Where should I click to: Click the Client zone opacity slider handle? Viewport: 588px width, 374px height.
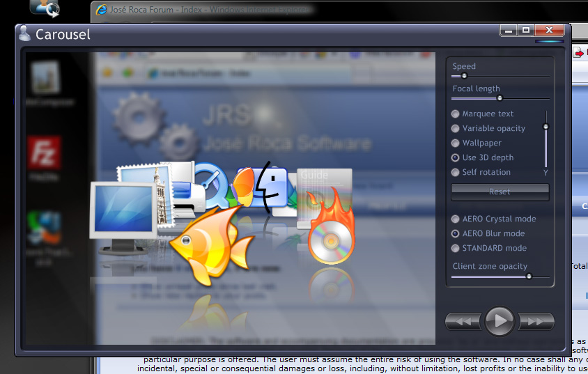(x=529, y=276)
